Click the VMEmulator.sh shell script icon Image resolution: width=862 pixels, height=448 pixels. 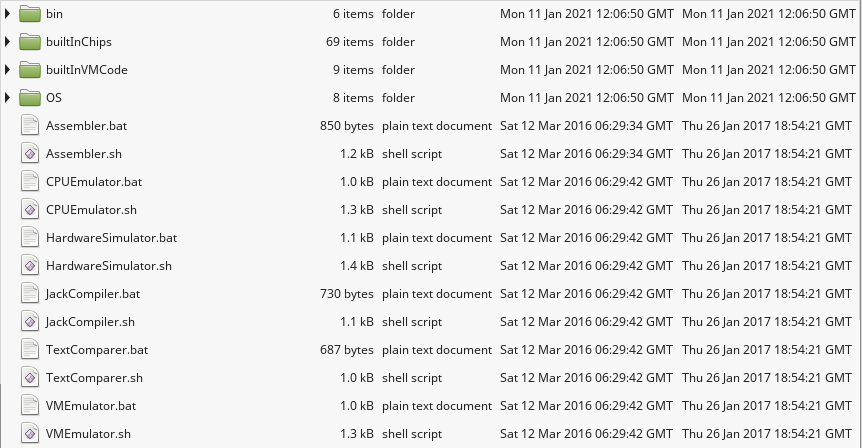(x=29, y=434)
